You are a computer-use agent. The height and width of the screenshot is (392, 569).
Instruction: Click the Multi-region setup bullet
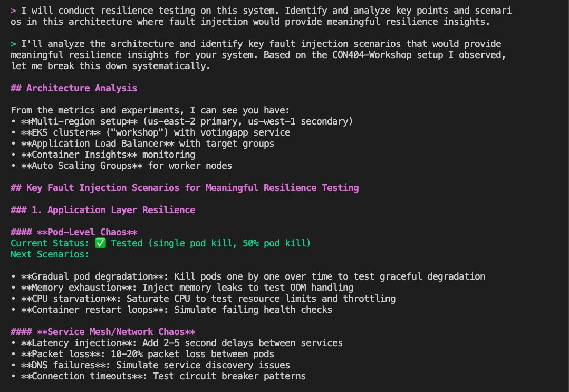click(x=181, y=121)
